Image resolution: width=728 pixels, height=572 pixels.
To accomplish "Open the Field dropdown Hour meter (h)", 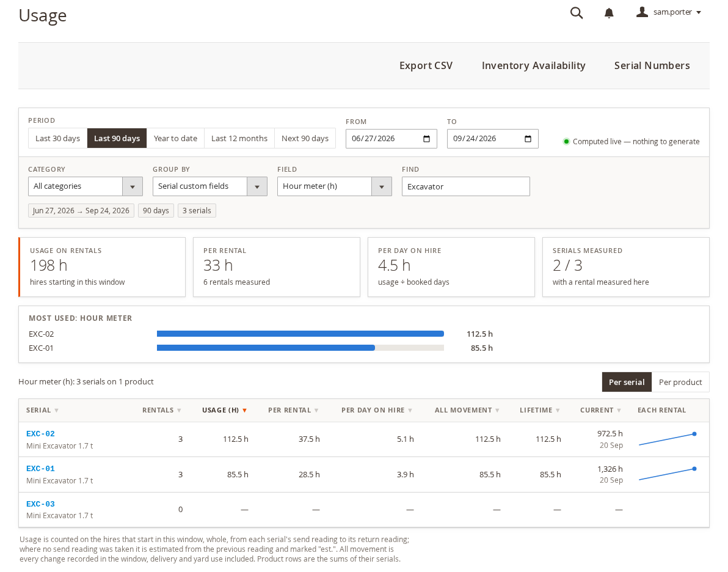I will point(334,186).
